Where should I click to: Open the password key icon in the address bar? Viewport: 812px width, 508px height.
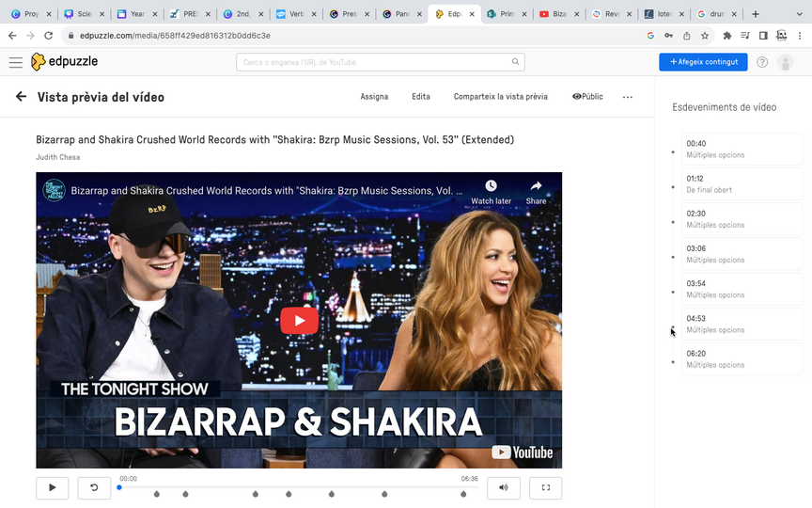click(668, 35)
